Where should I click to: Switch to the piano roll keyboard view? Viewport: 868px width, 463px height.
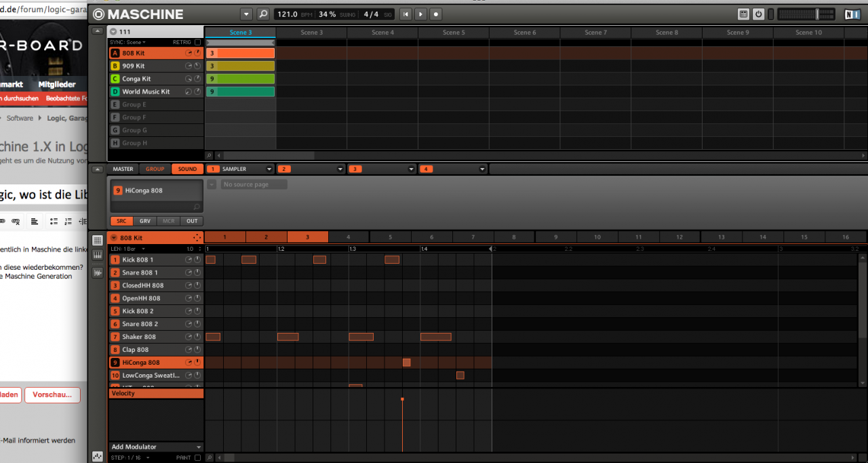pos(98,256)
